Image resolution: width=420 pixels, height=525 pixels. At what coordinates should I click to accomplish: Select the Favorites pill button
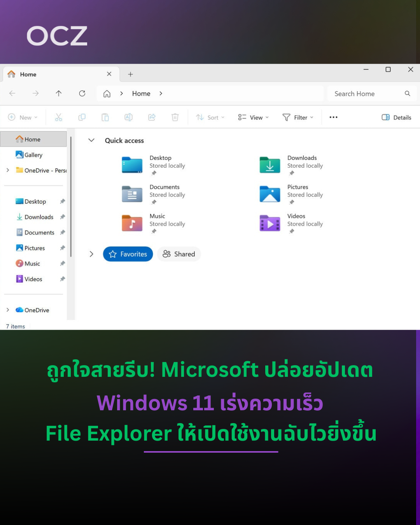(x=128, y=254)
